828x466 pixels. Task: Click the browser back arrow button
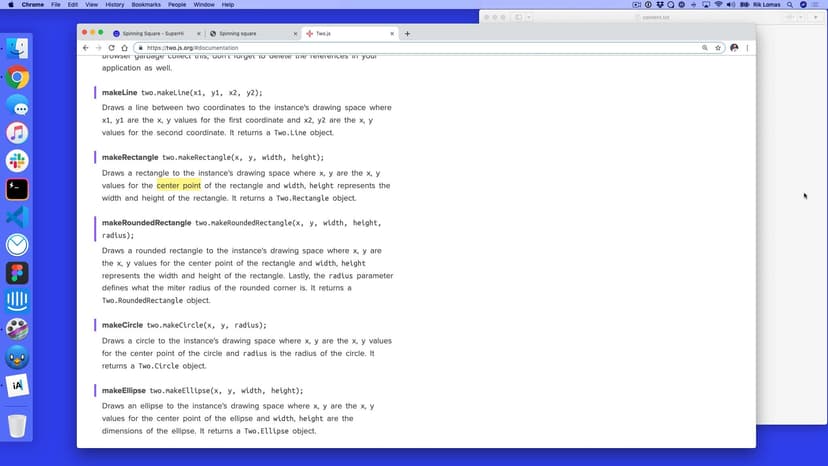[86, 48]
